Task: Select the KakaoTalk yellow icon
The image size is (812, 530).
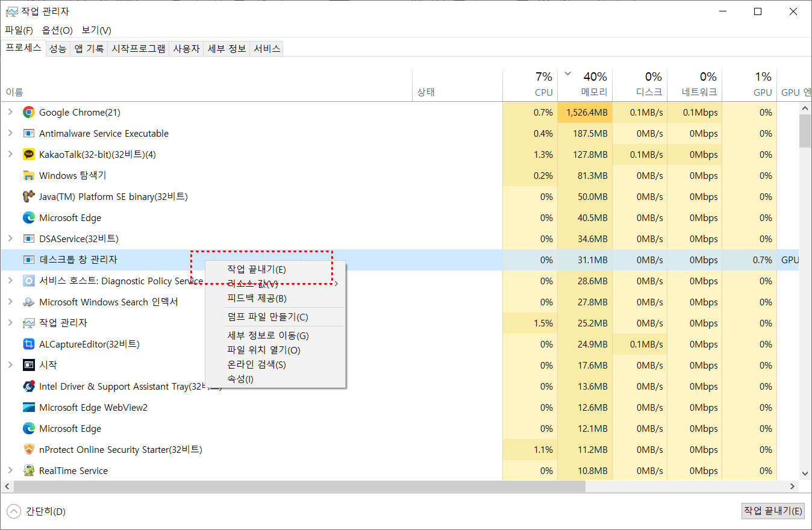Action: 28,154
